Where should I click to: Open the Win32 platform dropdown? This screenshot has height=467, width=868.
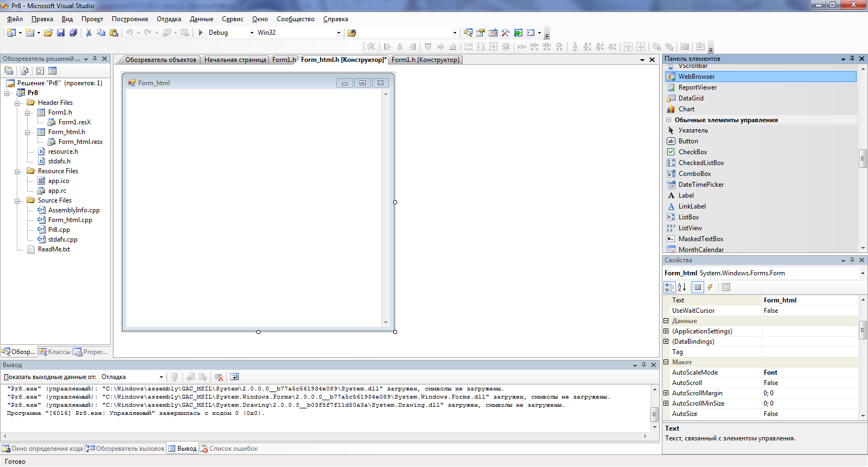[x=339, y=33]
